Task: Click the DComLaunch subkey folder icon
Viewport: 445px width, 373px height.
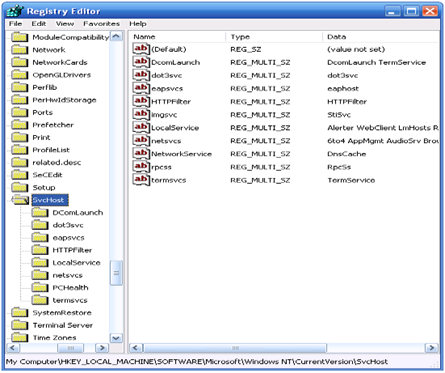Action: click(40, 212)
